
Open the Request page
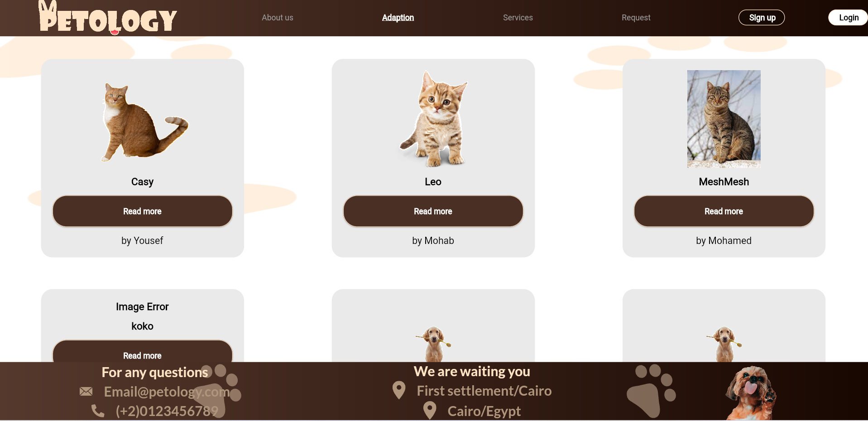[636, 18]
